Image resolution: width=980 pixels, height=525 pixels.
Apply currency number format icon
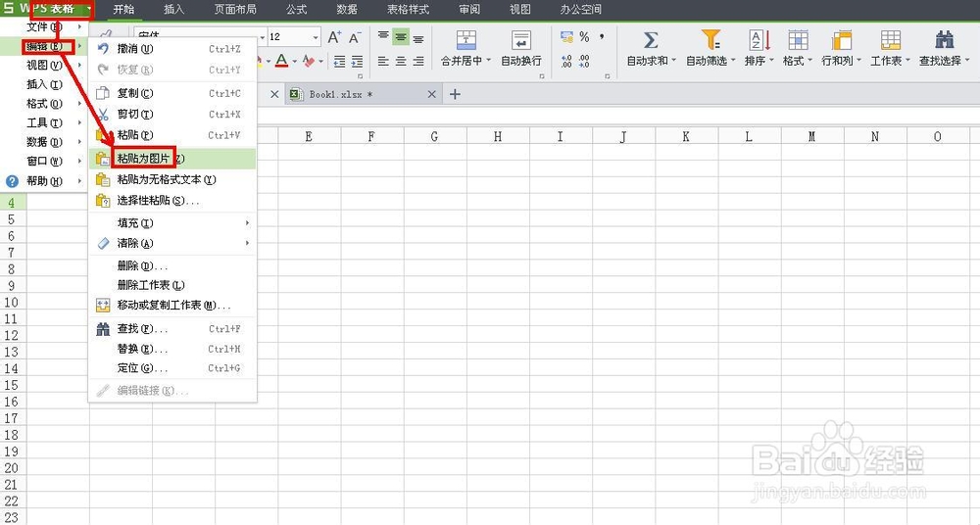pyautogui.click(x=566, y=37)
